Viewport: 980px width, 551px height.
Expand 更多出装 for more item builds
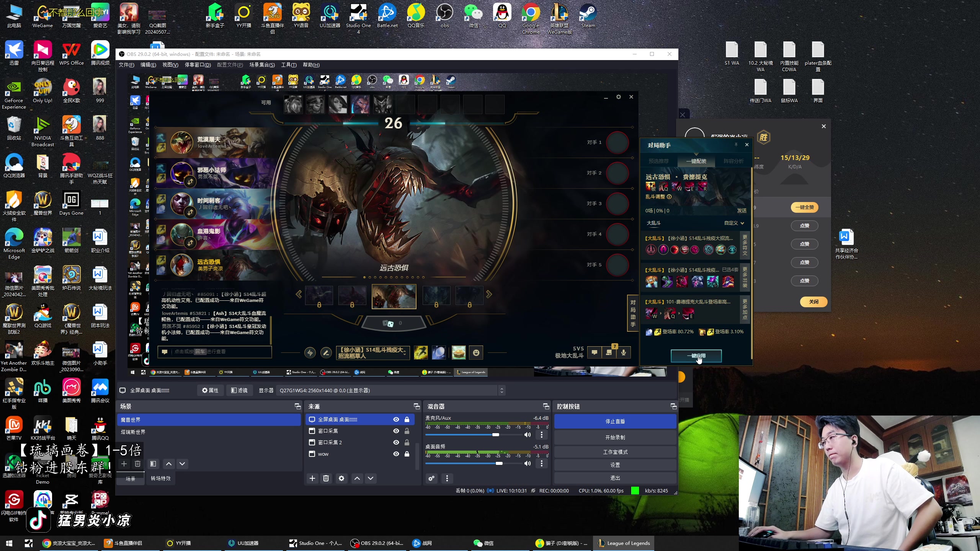(x=745, y=277)
